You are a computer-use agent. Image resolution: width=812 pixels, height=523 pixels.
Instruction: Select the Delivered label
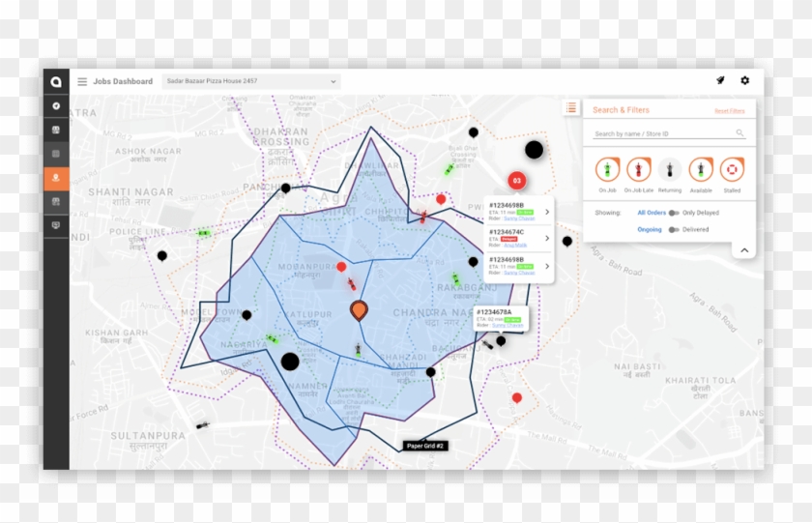tap(695, 229)
